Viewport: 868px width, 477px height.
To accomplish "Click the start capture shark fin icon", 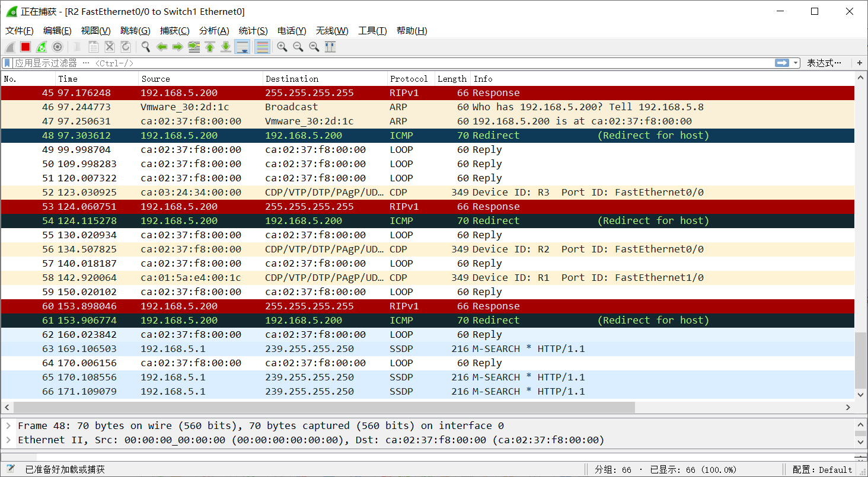I will tap(10, 47).
